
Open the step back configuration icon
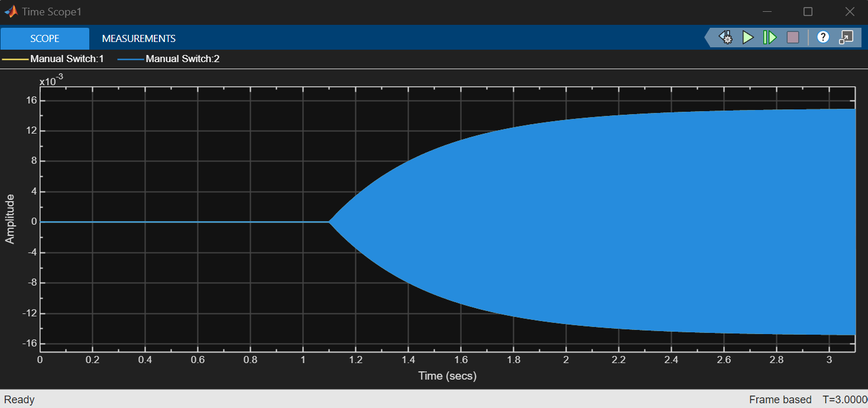726,38
